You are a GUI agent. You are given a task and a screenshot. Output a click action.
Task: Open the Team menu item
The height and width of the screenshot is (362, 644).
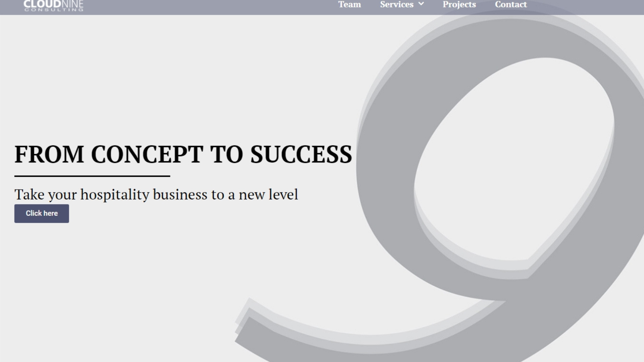[350, 4]
